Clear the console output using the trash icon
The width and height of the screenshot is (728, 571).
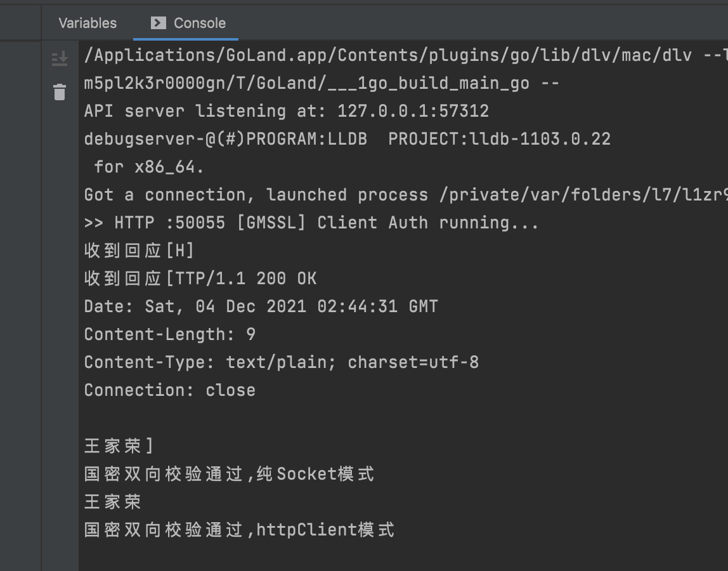59,91
